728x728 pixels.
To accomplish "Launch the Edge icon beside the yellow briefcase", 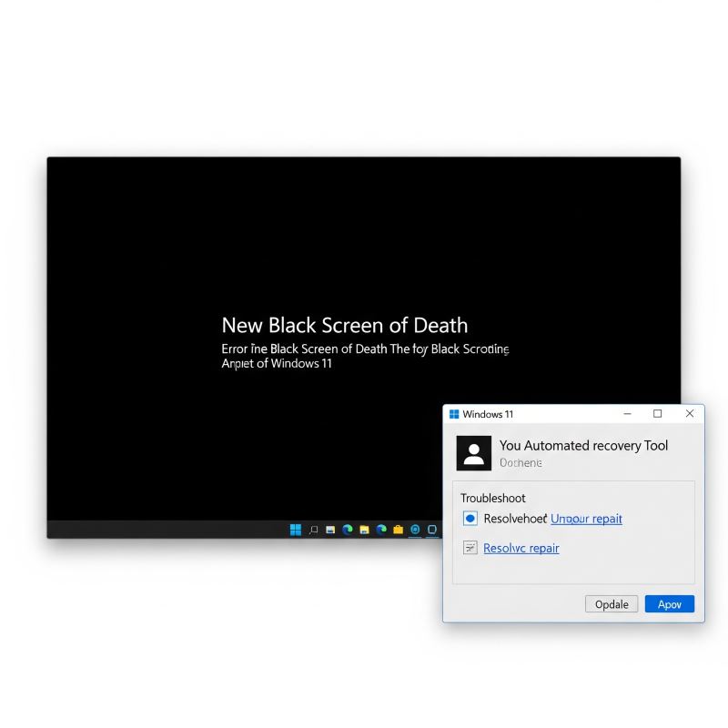I will (381, 530).
